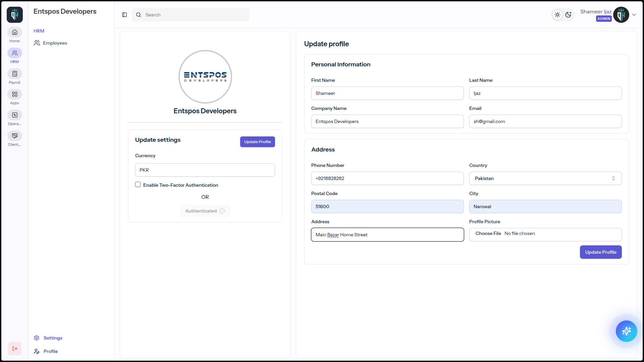Click the Entspos Developers name under logo

pos(205,111)
